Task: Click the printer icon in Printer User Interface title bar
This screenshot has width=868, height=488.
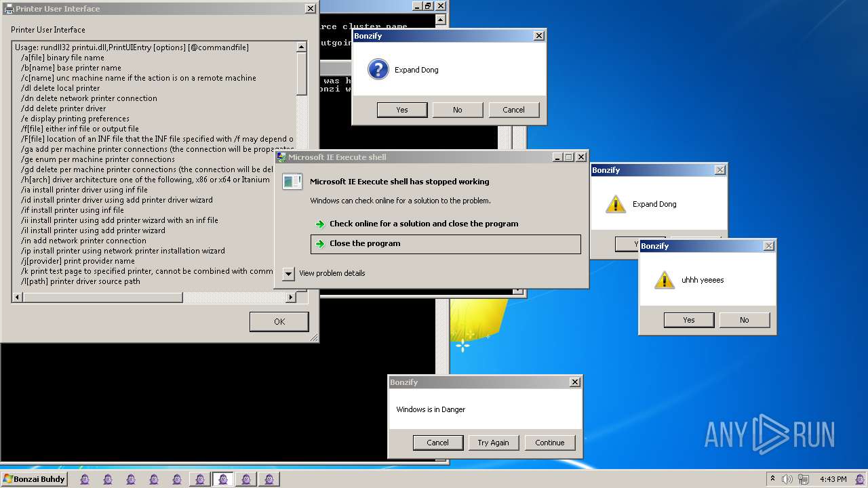Action: pos(9,9)
